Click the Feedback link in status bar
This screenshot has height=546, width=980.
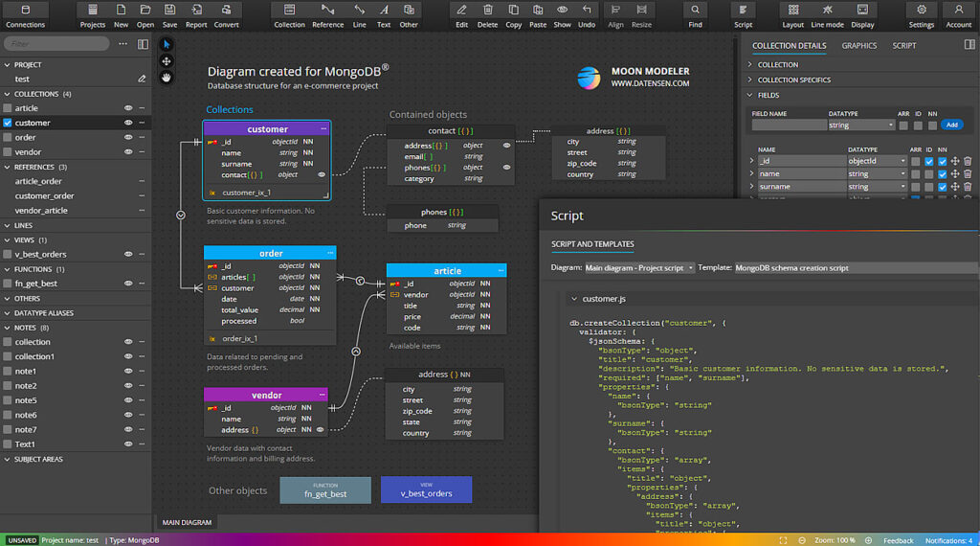898,540
